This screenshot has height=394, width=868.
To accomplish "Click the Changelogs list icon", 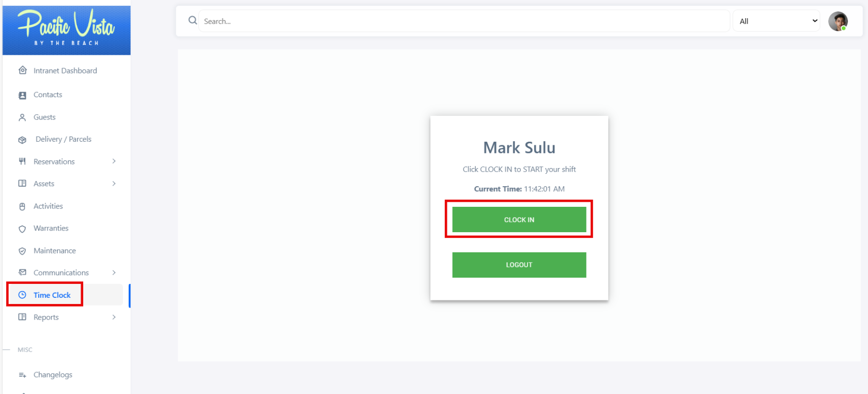I will 22,375.
